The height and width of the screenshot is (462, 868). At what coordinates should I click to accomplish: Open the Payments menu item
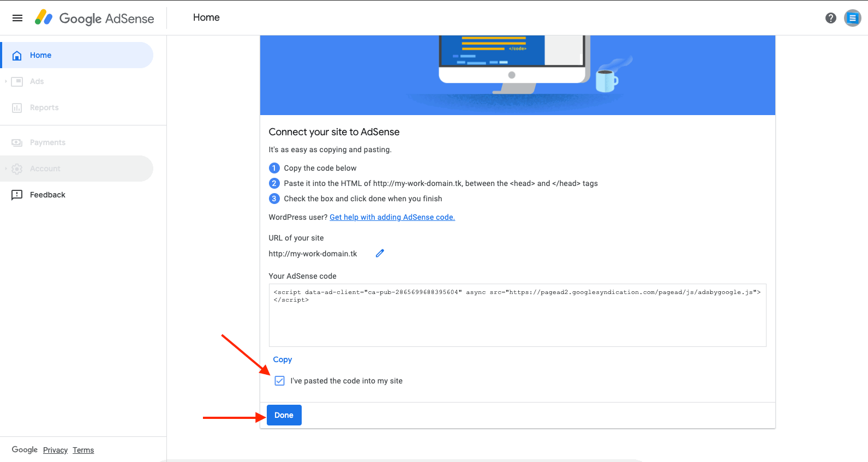pyautogui.click(x=77, y=142)
